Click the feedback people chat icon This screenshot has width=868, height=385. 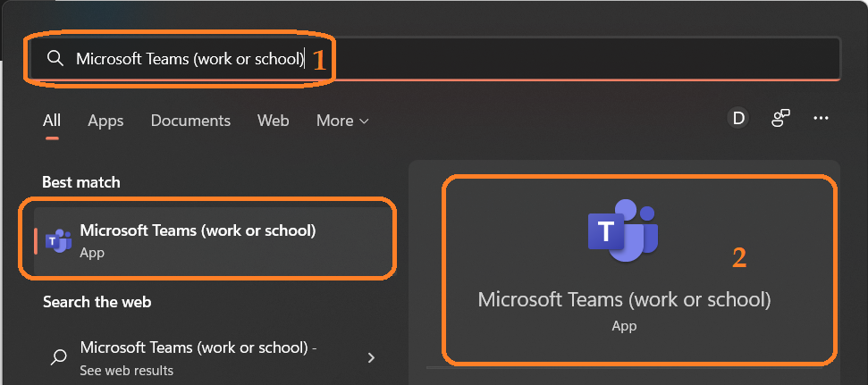(x=780, y=118)
